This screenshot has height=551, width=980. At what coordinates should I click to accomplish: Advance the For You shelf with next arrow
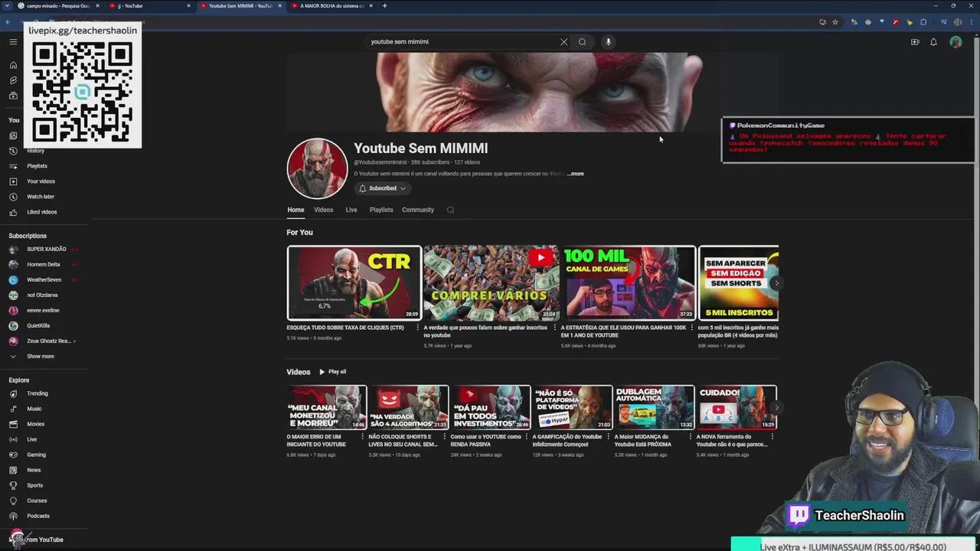click(776, 283)
